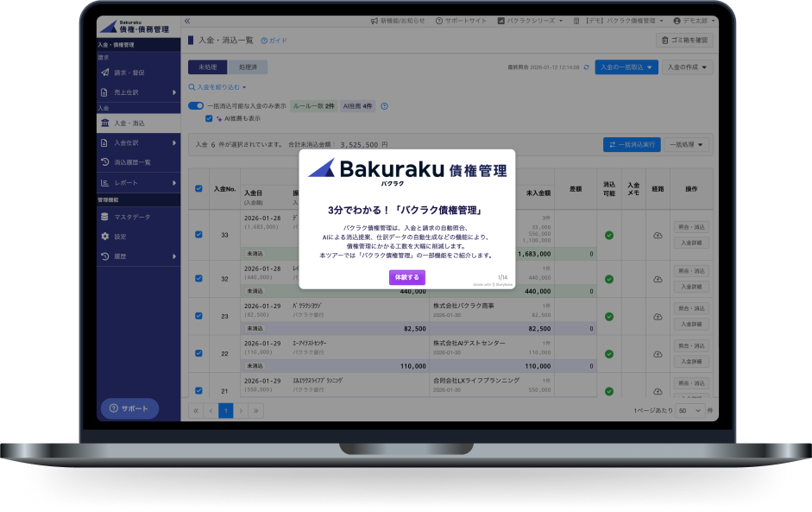Image resolution: width=812 pixels, height=512 pixels.
Task: Click 照合・消込 button for row 33
Action: (691, 227)
